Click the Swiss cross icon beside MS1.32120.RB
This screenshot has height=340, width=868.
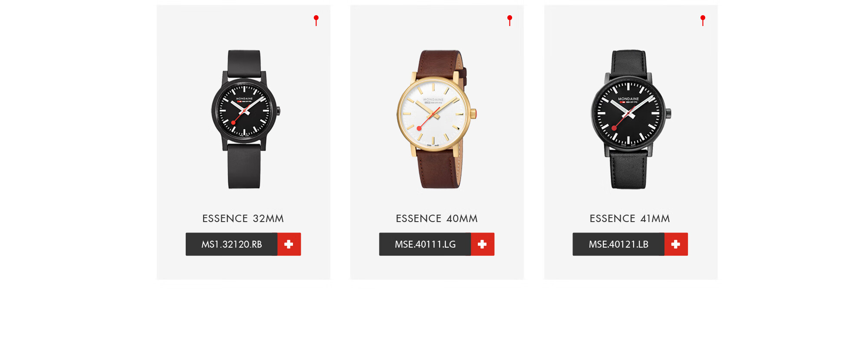click(x=289, y=244)
